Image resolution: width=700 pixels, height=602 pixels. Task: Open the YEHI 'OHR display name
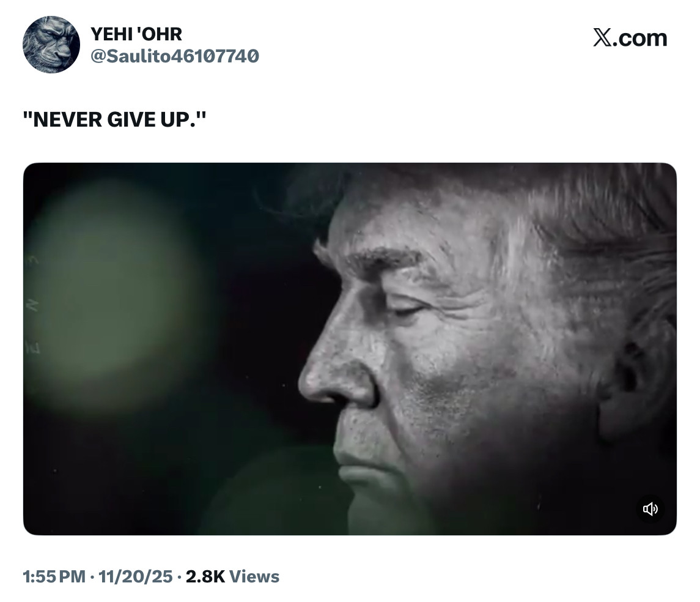[x=136, y=34]
